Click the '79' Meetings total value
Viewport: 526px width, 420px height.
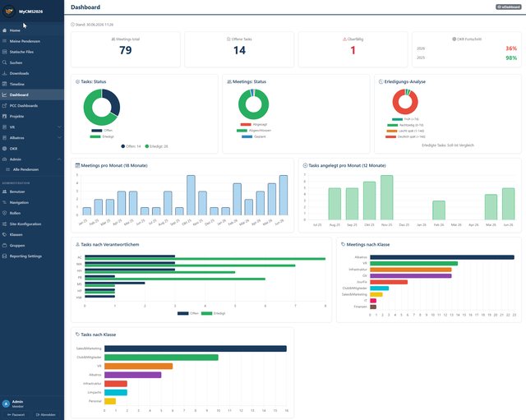pos(126,50)
